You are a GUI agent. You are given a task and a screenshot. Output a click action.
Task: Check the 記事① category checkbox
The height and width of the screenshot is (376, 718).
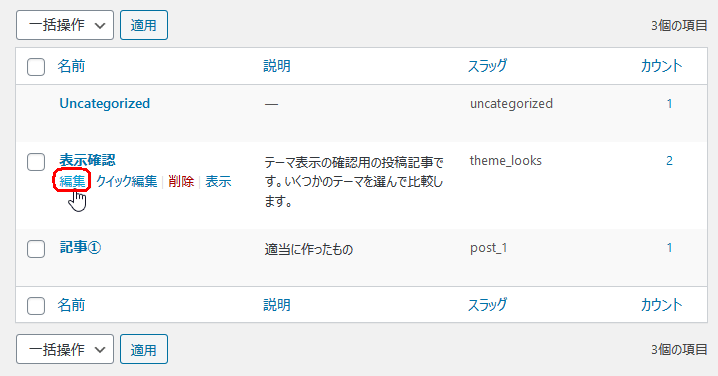tap(36, 249)
